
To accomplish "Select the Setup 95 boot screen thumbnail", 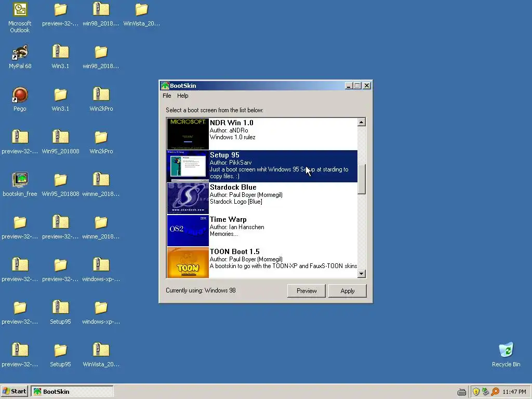I will pyautogui.click(x=188, y=166).
